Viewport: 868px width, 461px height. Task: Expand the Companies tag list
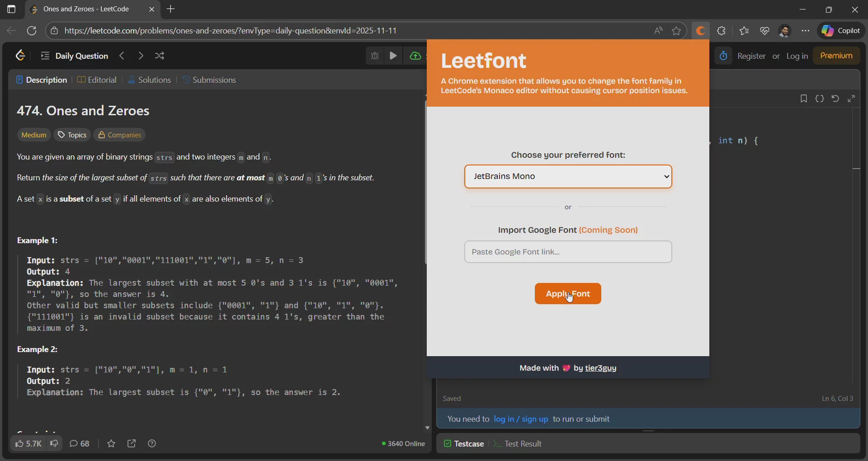click(119, 135)
